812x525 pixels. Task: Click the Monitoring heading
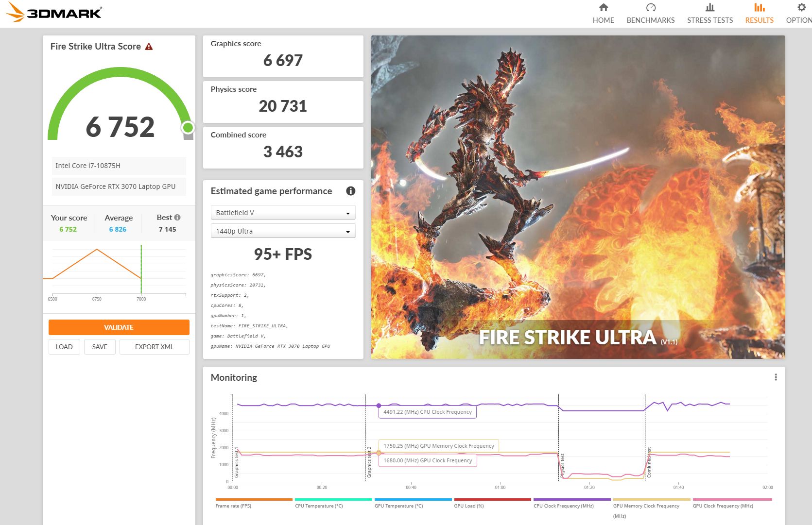[234, 378]
